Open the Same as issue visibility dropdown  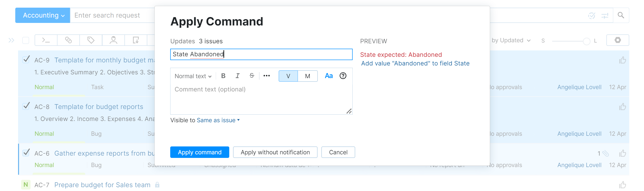(x=218, y=120)
